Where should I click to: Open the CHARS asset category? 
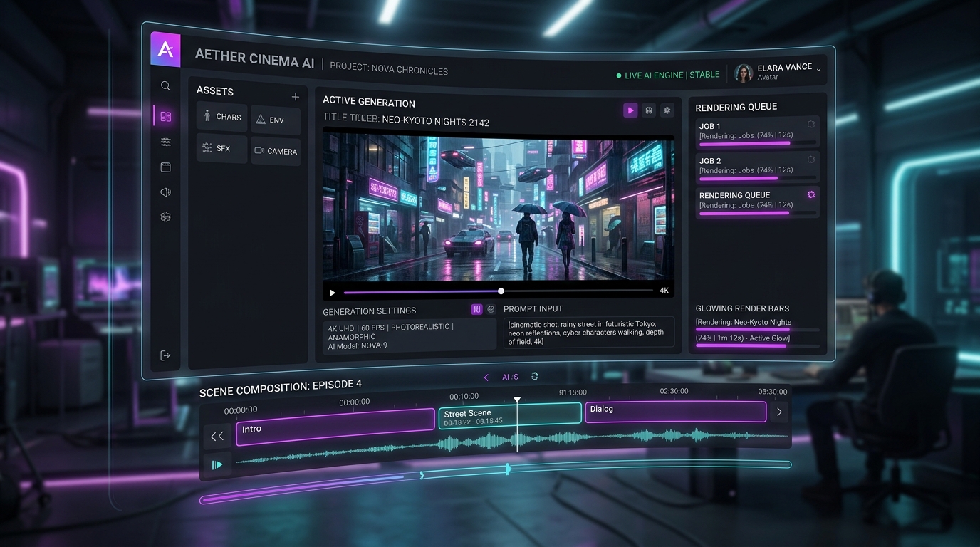(x=221, y=117)
